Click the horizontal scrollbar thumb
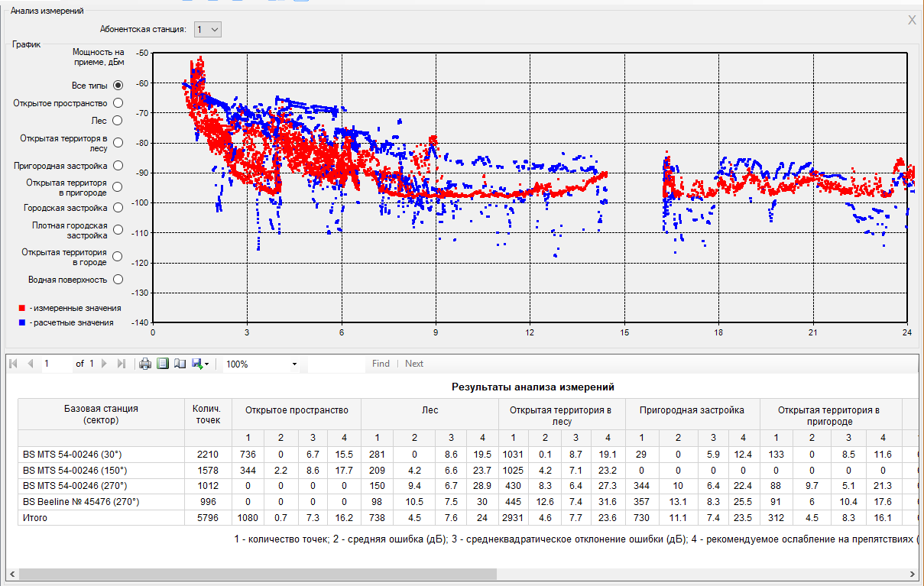This screenshot has height=586, width=924. pos(258,574)
